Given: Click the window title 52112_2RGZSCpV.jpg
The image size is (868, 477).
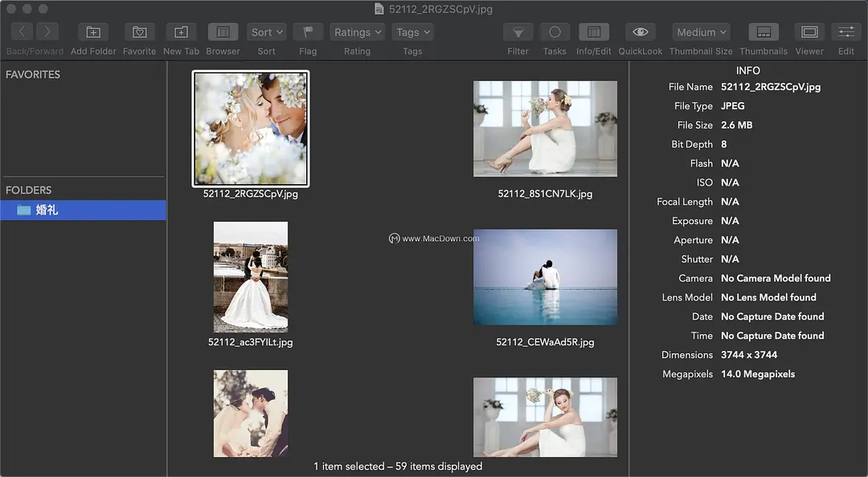Looking at the screenshot, I should (x=440, y=10).
